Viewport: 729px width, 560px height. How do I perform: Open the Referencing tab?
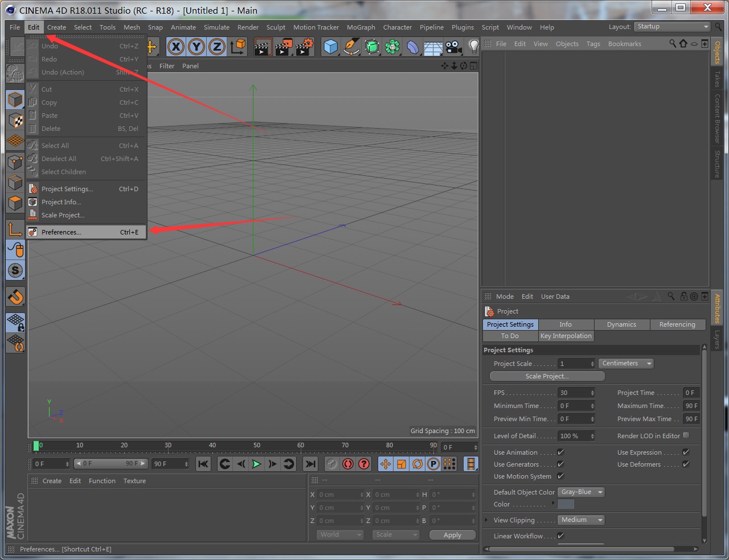677,324
